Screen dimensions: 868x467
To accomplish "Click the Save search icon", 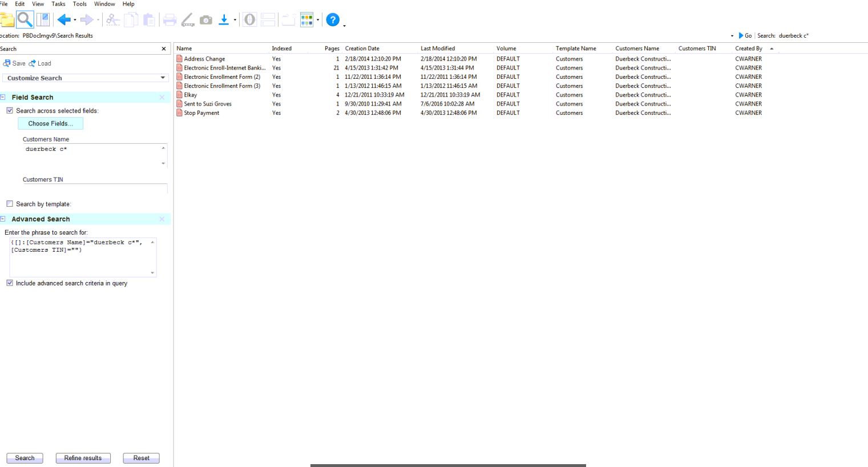I will [x=7, y=63].
